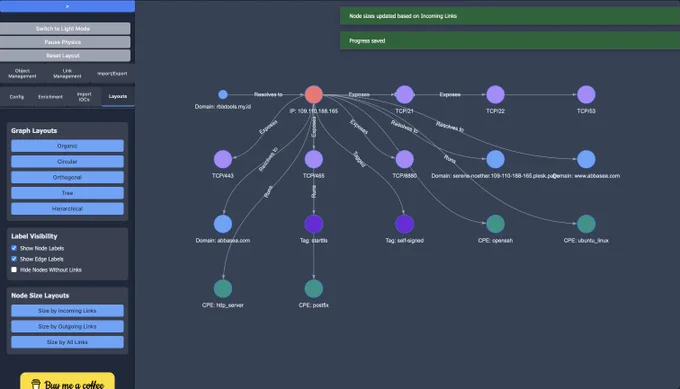Select the TCP/465 node

(314, 159)
